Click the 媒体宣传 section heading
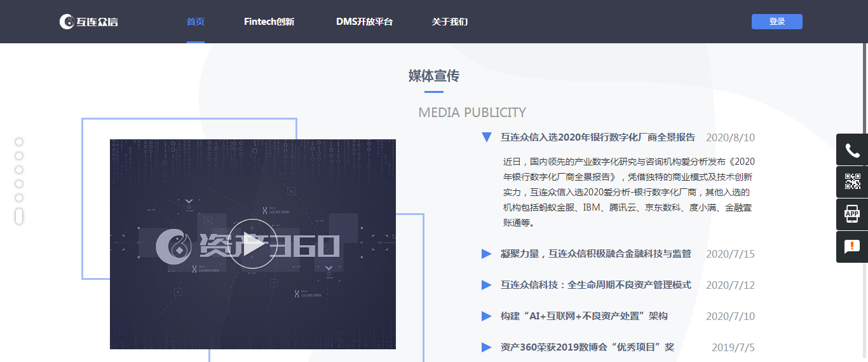This screenshot has width=868, height=362. pyautogui.click(x=434, y=76)
